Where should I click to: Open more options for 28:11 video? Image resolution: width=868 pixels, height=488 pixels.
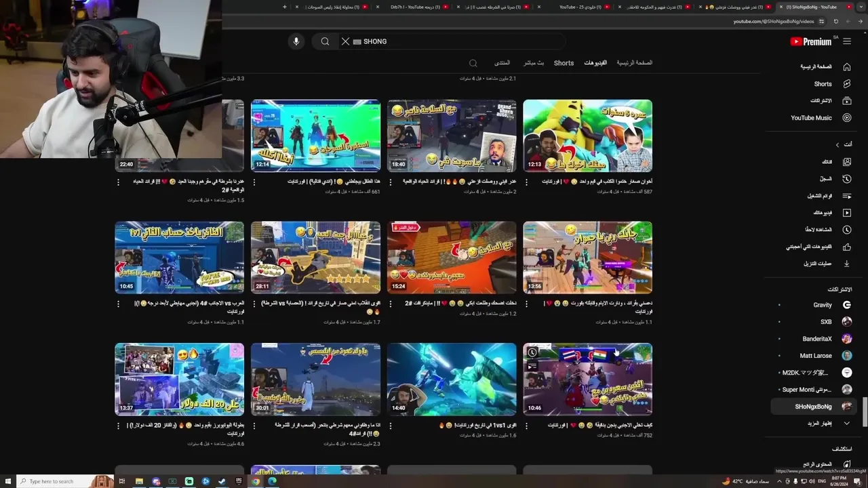point(254,304)
